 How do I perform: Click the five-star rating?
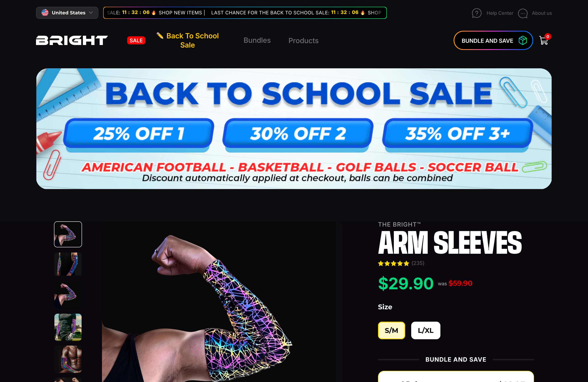[393, 263]
